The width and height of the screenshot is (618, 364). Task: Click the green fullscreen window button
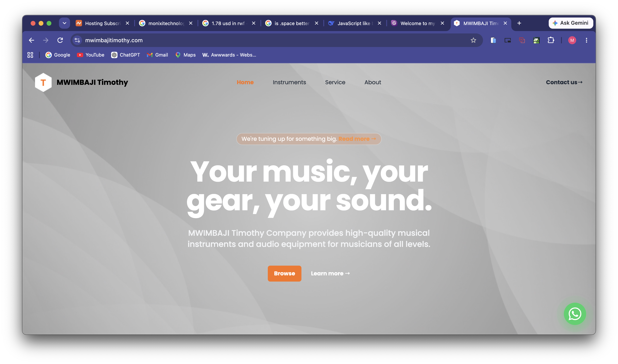pyautogui.click(x=49, y=23)
